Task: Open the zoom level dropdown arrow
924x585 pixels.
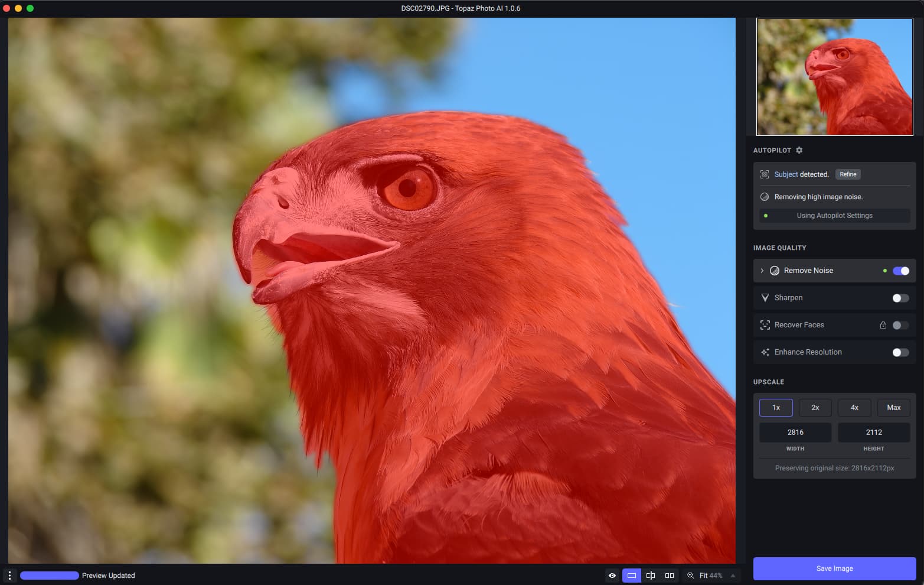Action: pyautogui.click(x=733, y=575)
